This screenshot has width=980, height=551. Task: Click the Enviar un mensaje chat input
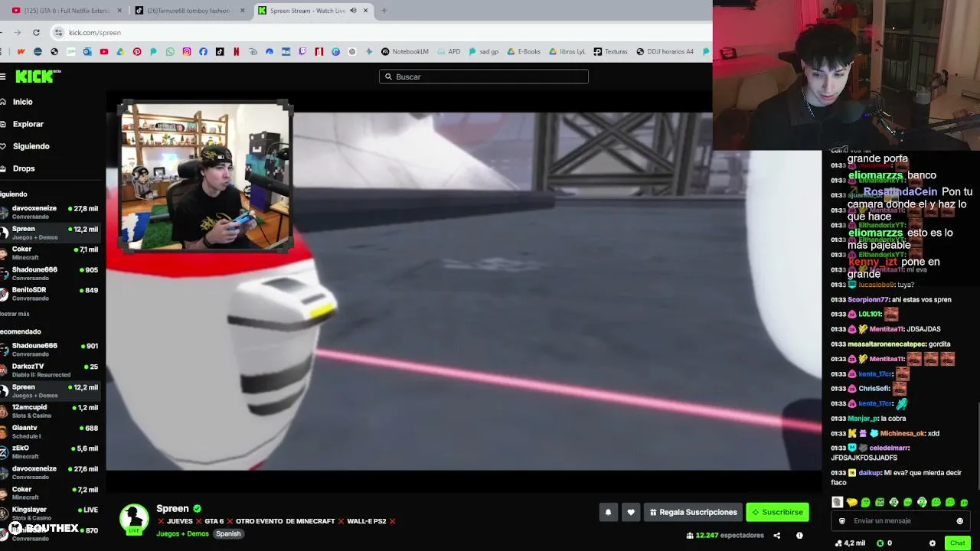pos(900,521)
